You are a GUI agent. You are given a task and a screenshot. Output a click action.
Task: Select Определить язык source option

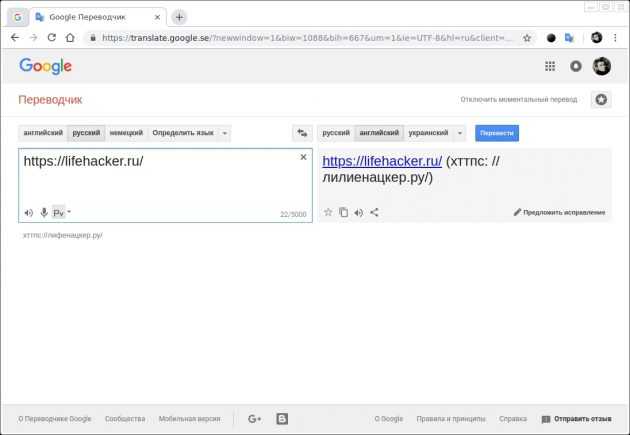[x=183, y=133]
